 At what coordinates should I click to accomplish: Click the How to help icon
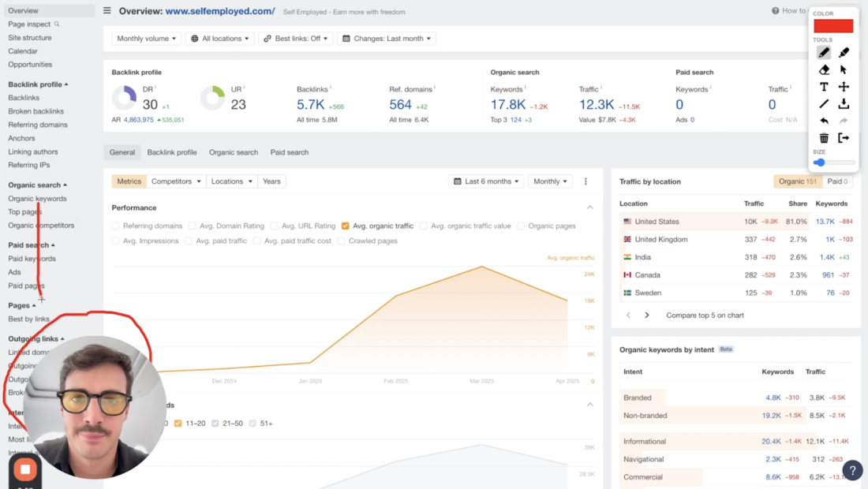click(775, 10)
